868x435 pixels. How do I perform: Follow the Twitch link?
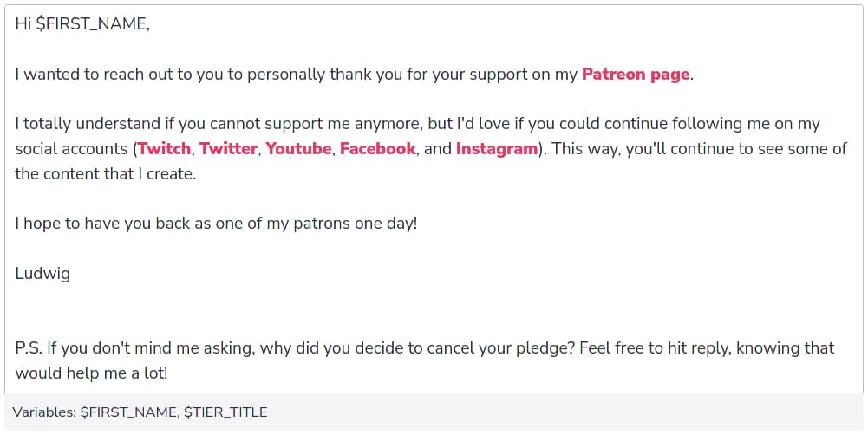click(x=164, y=148)
